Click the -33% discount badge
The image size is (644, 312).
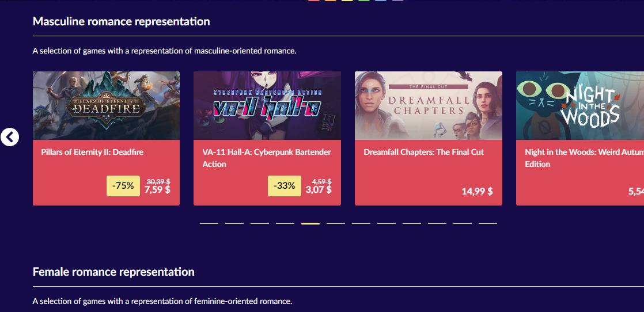point(284,186)
